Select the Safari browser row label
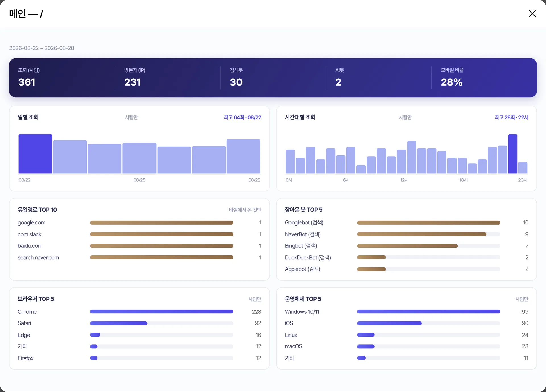The width and height of the screenshot is (546, 392). click(24, 323)
